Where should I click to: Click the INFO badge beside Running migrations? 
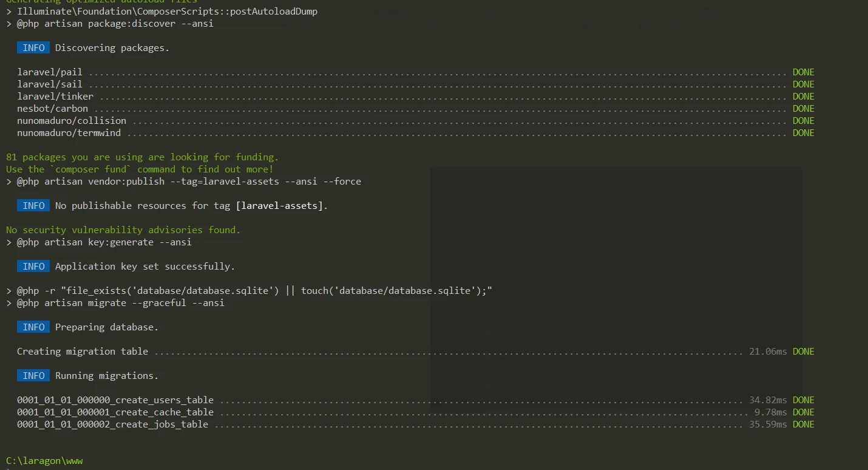[x=33, y=376]
